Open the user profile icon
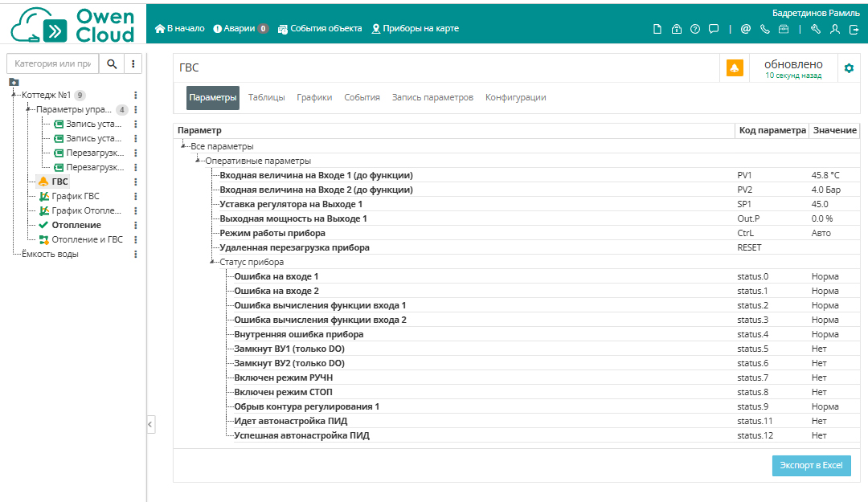 (835, 29)
